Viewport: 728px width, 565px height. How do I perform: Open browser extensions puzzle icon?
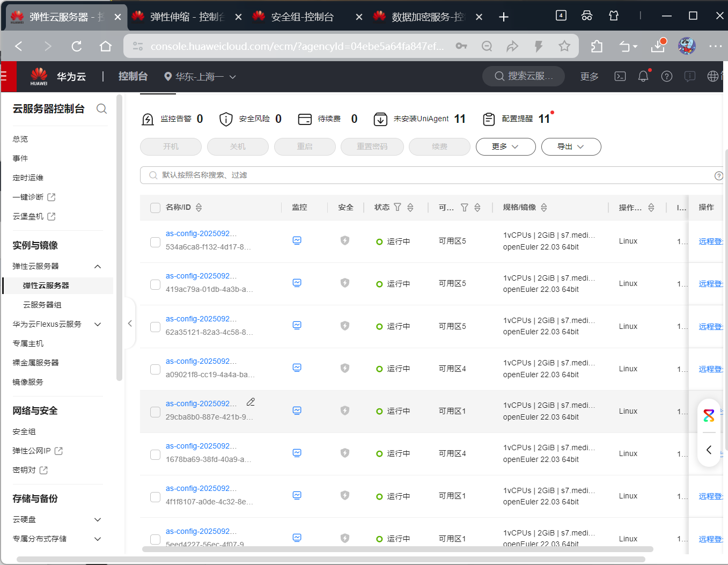597,46
